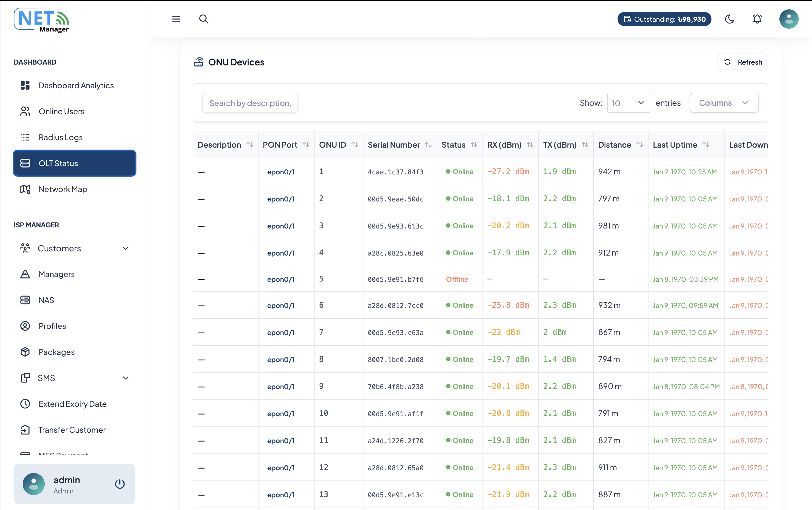
Task: Expand the Customers submenu
Action: 74,248
